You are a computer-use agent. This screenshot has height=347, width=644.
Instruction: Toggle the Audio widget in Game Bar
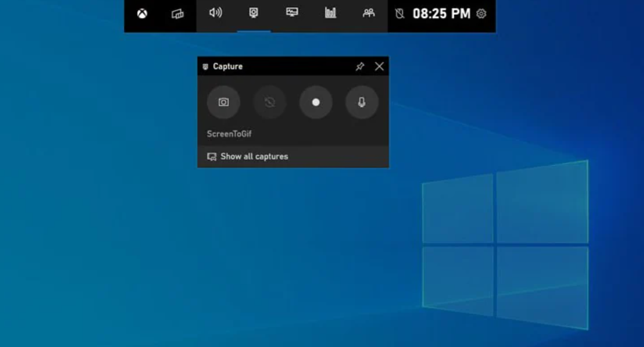tap(216, 13)
